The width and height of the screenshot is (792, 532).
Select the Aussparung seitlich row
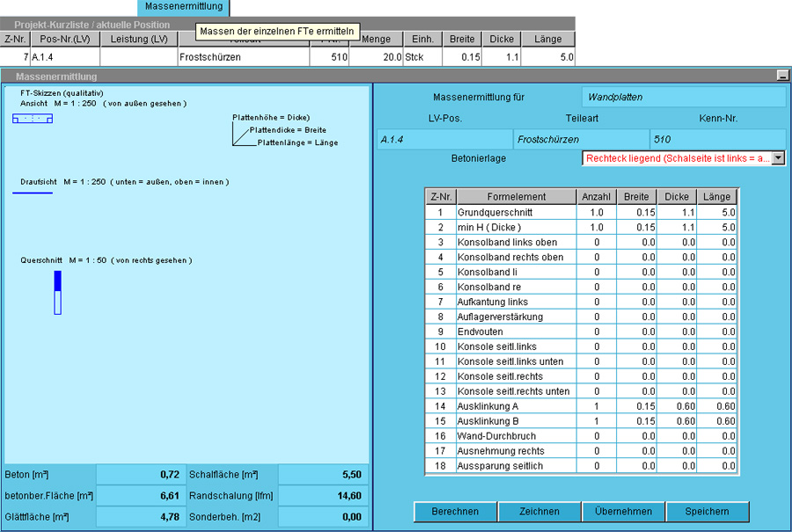[582, 465]
